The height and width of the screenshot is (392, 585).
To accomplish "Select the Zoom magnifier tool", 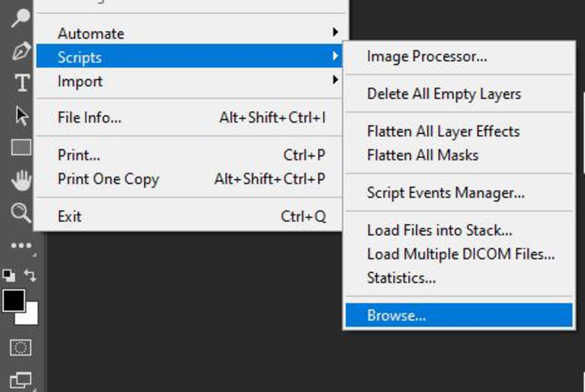I will click(x=21, y=213).
